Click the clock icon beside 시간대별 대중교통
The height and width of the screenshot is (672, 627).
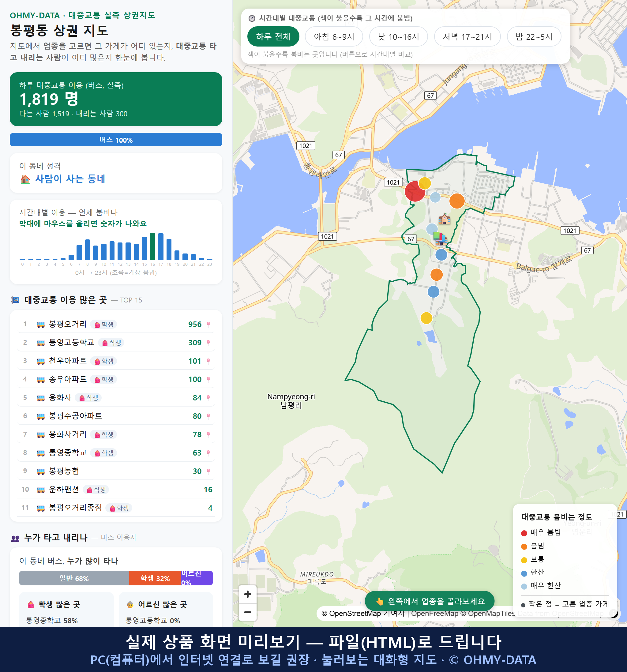point(252,18)
